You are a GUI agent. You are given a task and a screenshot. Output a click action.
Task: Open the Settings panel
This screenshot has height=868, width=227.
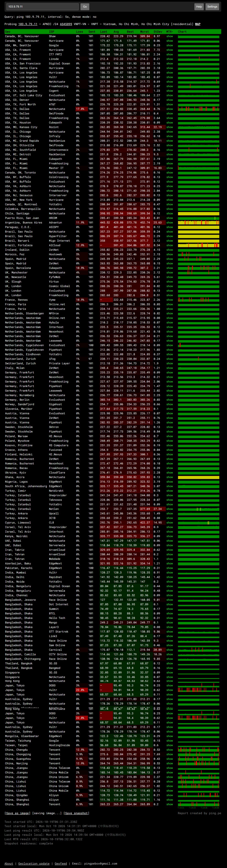212,6
